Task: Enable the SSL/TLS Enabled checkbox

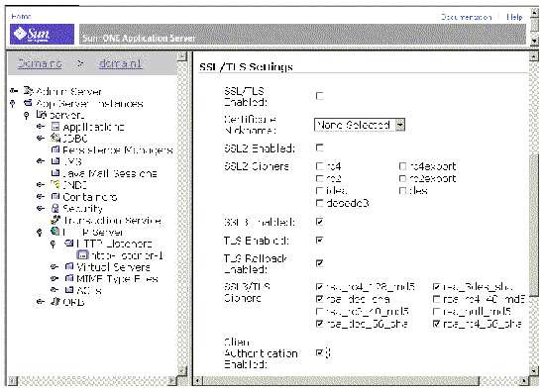Action: click(x=319, y=96)
